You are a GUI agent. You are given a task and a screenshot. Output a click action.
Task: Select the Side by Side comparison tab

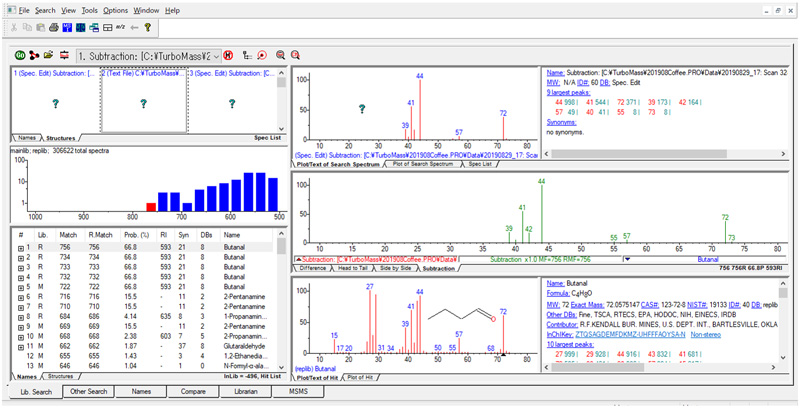point(395,268)
